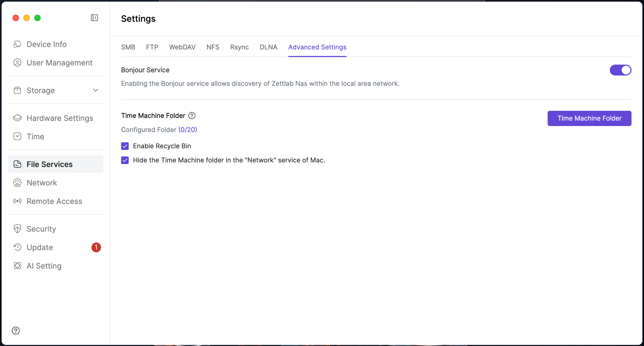Click the Configured Folder (0/20) count
This screenshot has height=346, width=644.
pos(188,130)
